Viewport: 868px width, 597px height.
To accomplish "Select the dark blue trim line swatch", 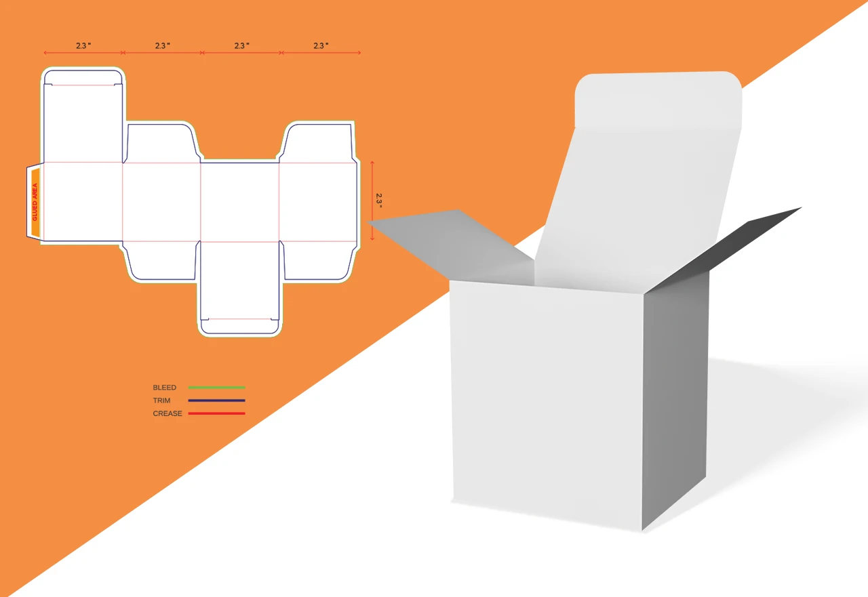I will click(216, 400).
